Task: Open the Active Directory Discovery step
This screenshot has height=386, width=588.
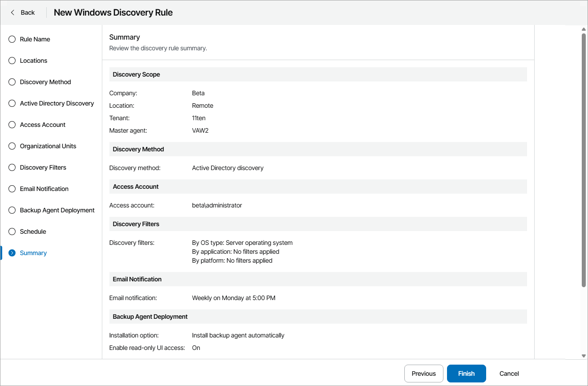Action: pyautogui.click(x=57, y=103)
